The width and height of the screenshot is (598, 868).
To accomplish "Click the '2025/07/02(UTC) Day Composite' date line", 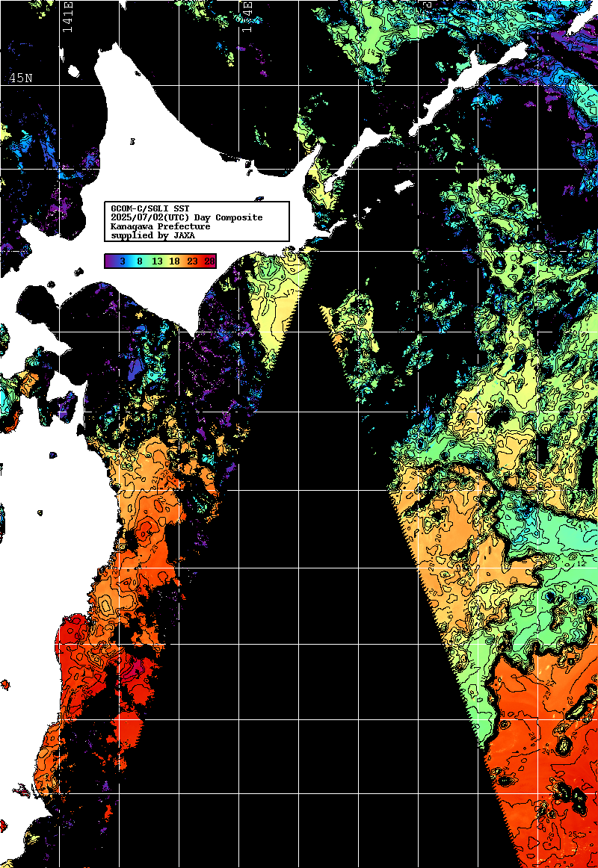I will click(187, 217).
